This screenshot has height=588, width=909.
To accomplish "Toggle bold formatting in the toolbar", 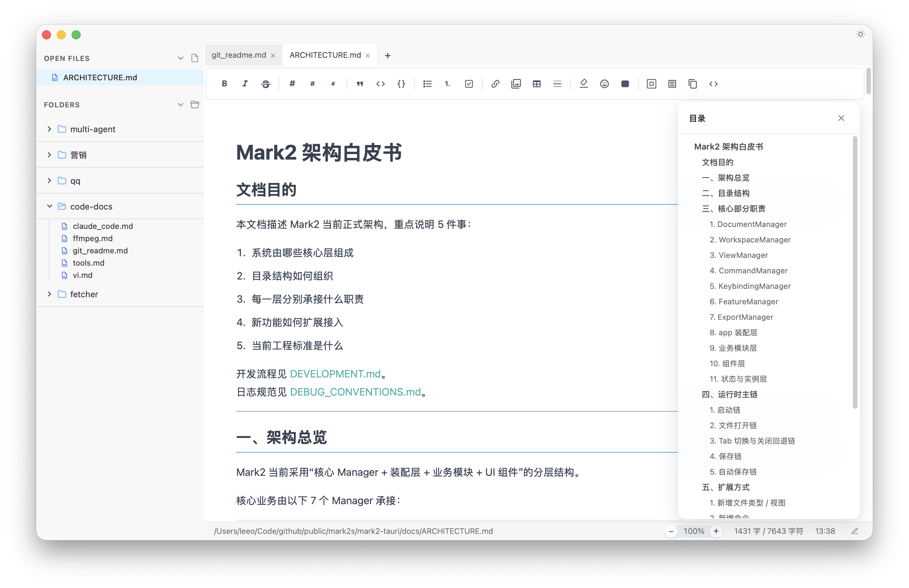I will tap(225, 83).
